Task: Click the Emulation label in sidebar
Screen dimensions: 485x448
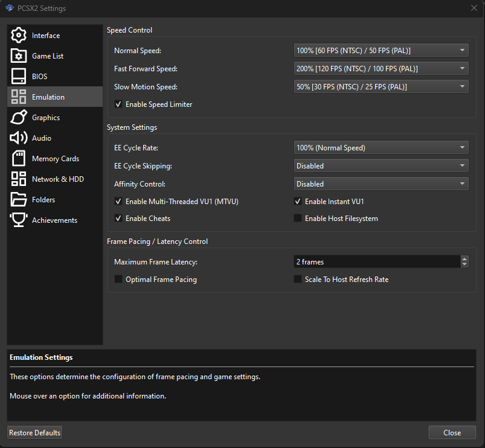Action: (48, 97)
